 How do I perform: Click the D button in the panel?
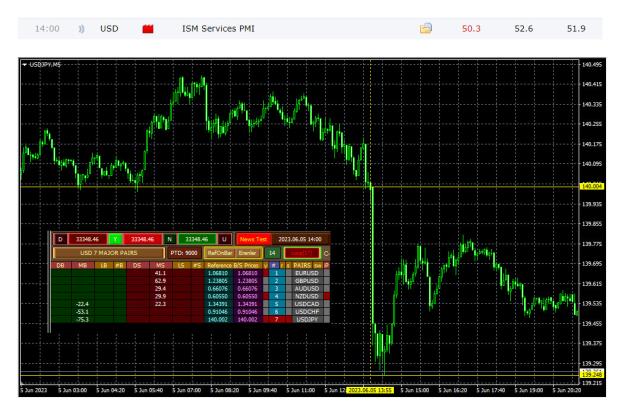(60, 239)
